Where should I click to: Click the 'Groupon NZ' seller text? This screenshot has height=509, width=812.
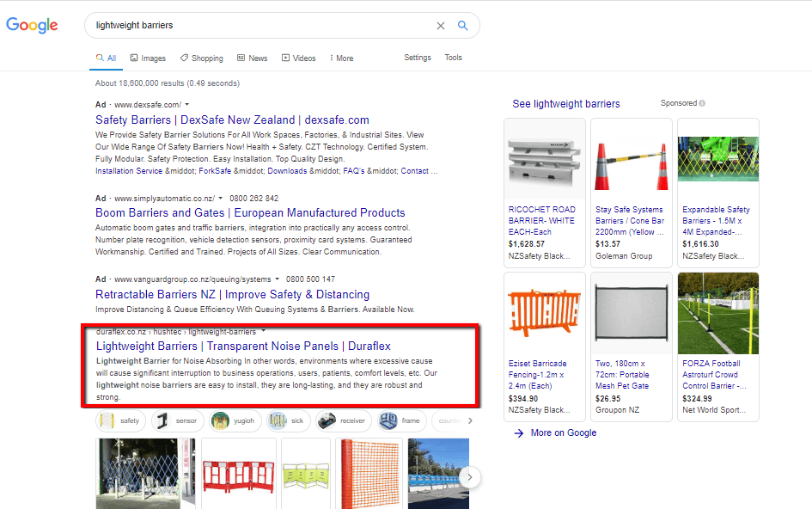[x=617, y=410]
